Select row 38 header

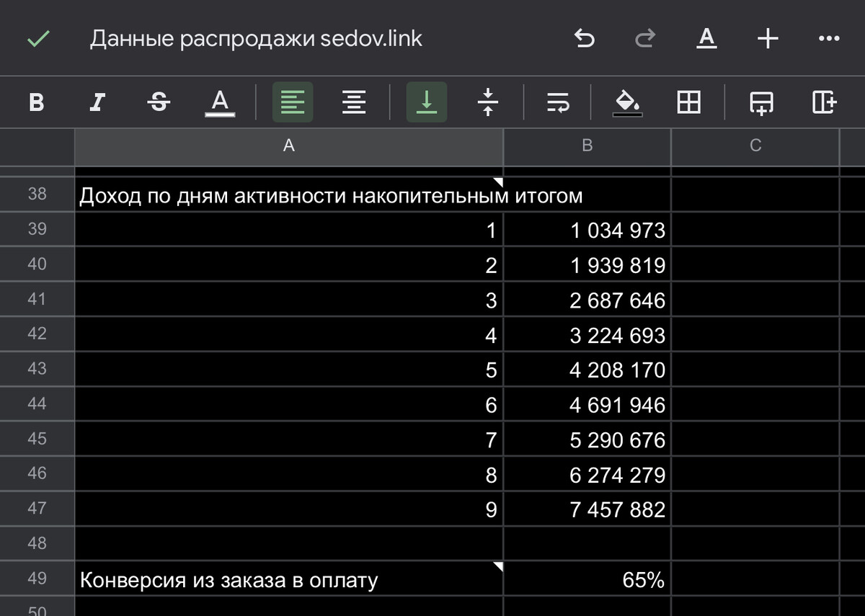(37, 194)
